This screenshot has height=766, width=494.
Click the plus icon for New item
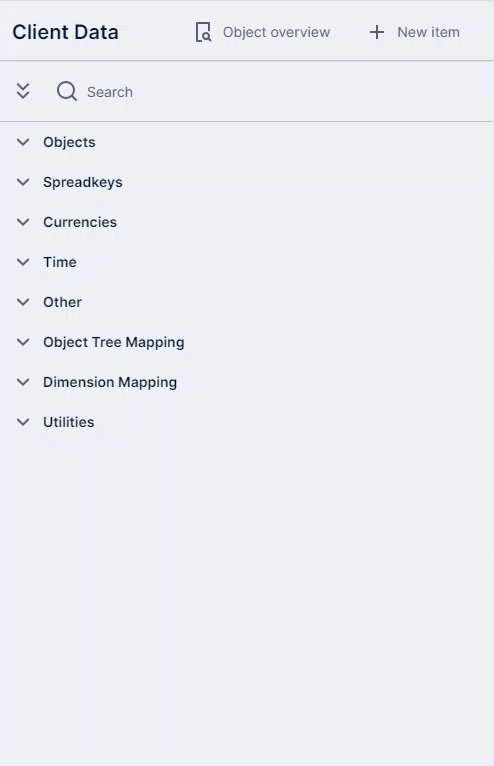(377, 32)
